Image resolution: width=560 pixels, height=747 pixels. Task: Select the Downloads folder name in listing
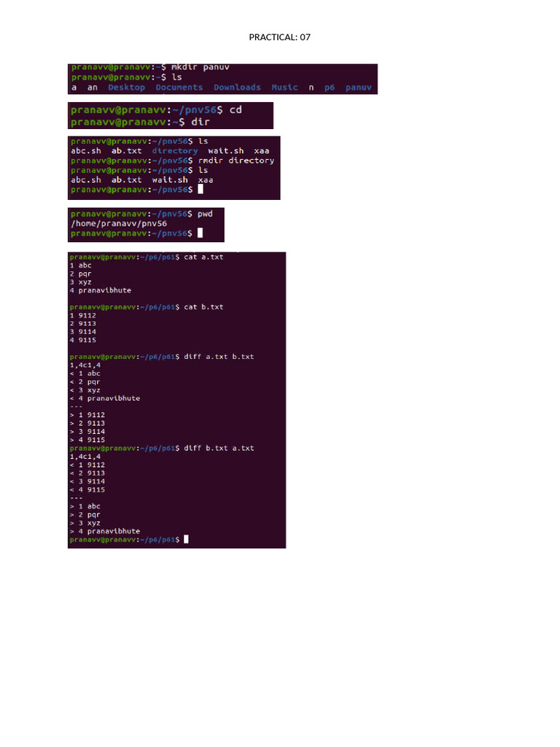pos(237,88)
